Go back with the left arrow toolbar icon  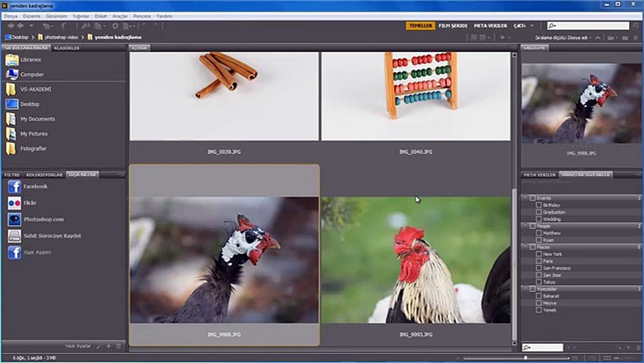pos(11,26)
